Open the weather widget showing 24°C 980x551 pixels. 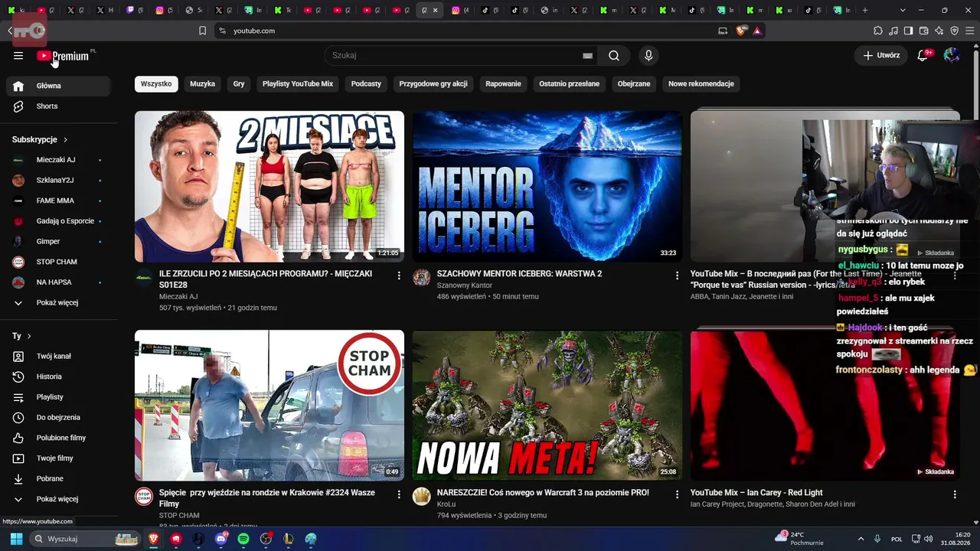pyautogui.click(x=799, y=539)
